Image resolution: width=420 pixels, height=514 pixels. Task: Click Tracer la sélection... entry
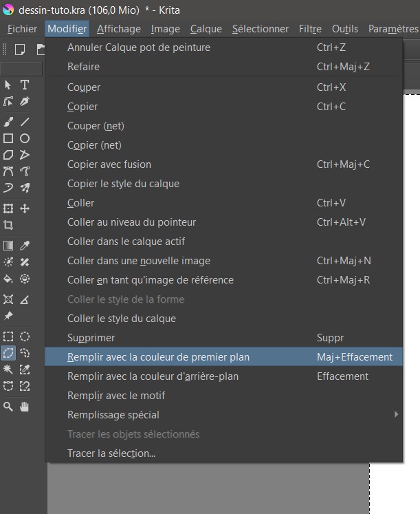click(x=111, y=453)
